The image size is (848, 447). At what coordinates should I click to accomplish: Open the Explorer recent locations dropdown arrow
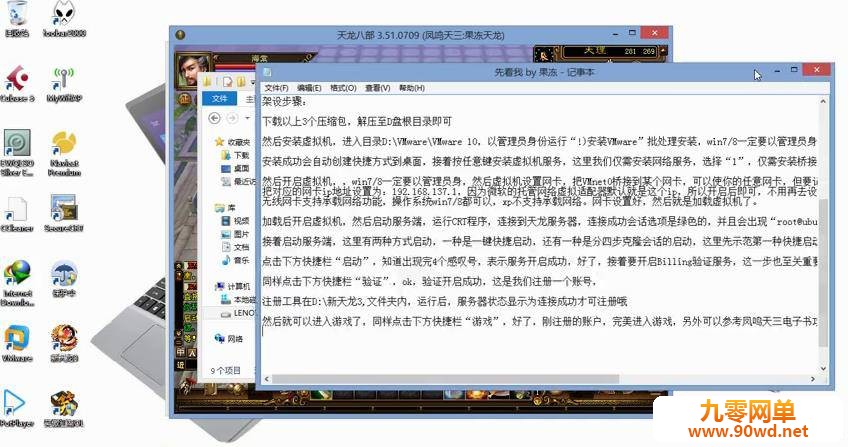(x=247, y=118)
